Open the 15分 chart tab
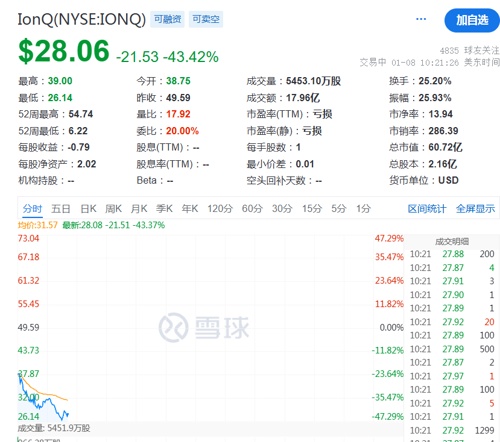The height and width of the screenshot is (442, 500). tap(312, 209)
